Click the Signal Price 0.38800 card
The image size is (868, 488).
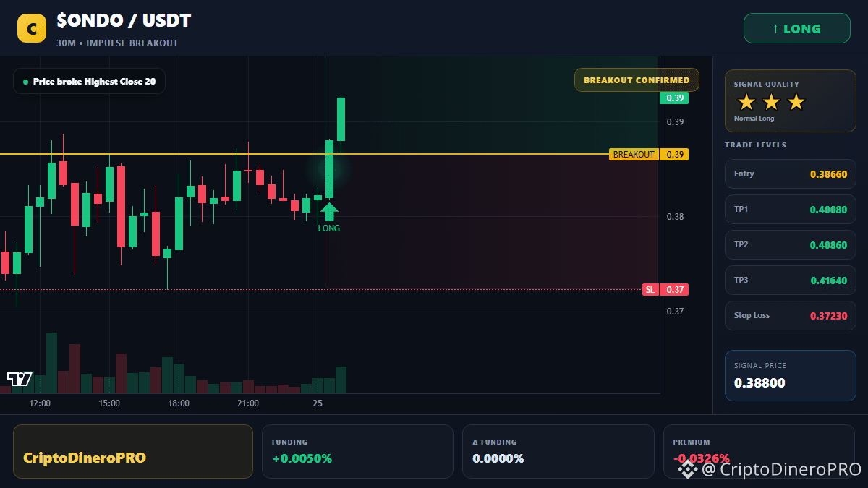[x=791, y=375]
